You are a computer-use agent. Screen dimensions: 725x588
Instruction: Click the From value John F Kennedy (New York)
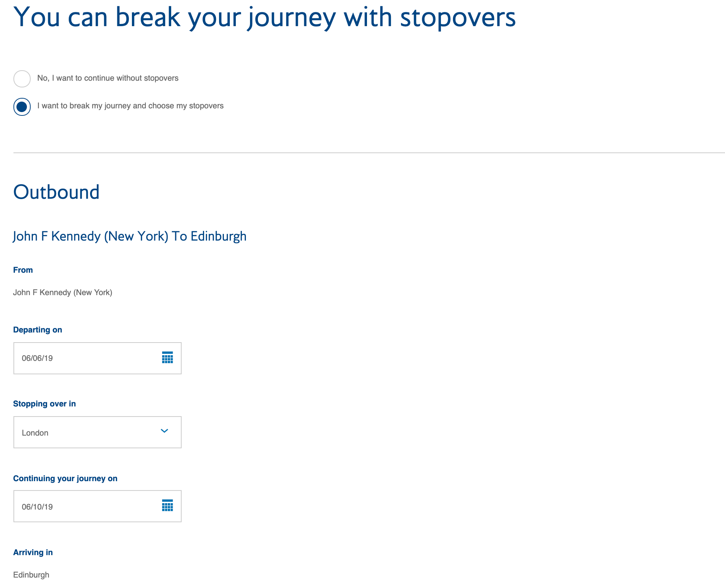(x=63, y=293)
